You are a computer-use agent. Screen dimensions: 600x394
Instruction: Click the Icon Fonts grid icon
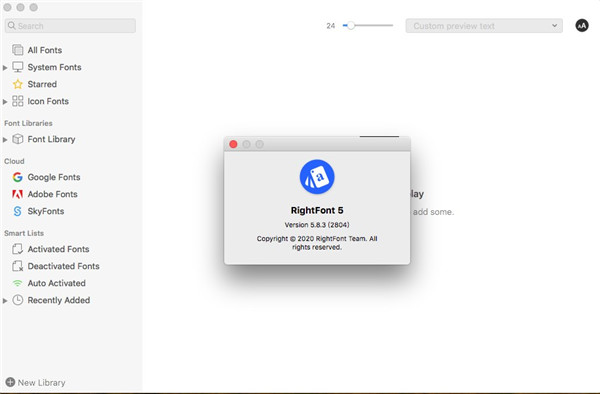coord(18,101)
